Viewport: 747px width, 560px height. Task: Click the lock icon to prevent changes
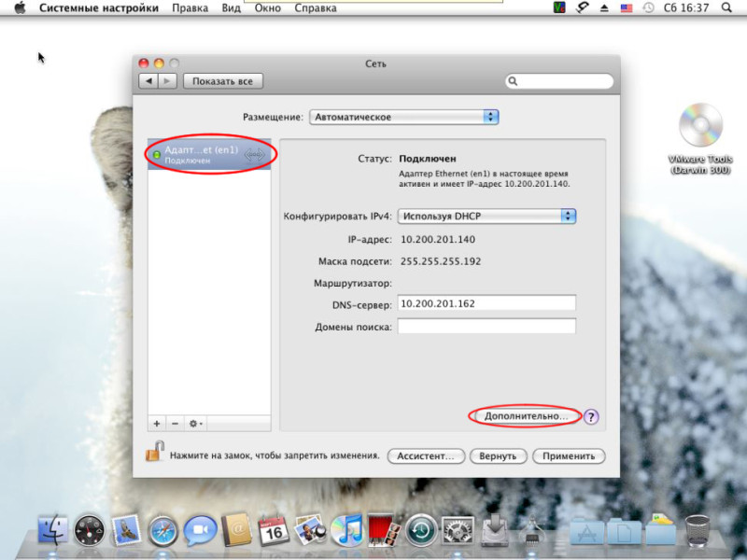154,454
